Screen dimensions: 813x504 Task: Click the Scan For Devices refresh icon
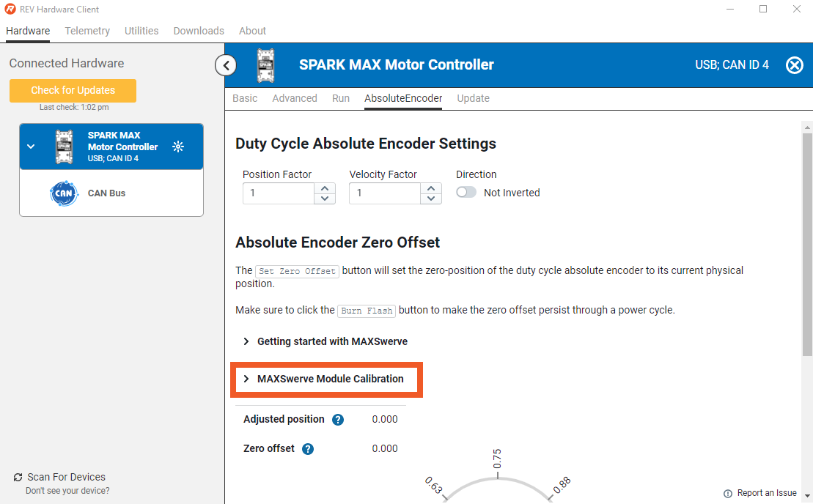click(18, 477)
